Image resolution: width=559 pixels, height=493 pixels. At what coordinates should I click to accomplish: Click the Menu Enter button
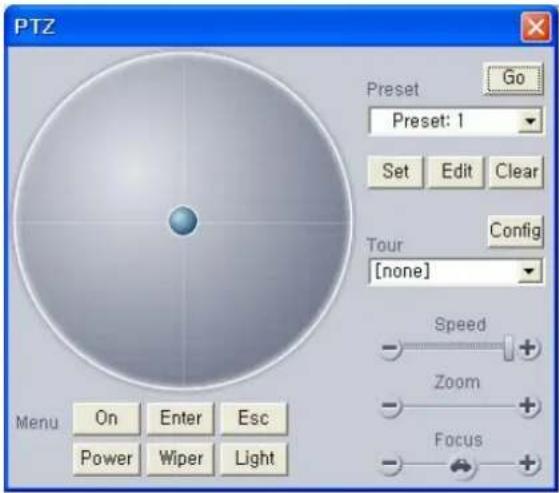point(180,418)
